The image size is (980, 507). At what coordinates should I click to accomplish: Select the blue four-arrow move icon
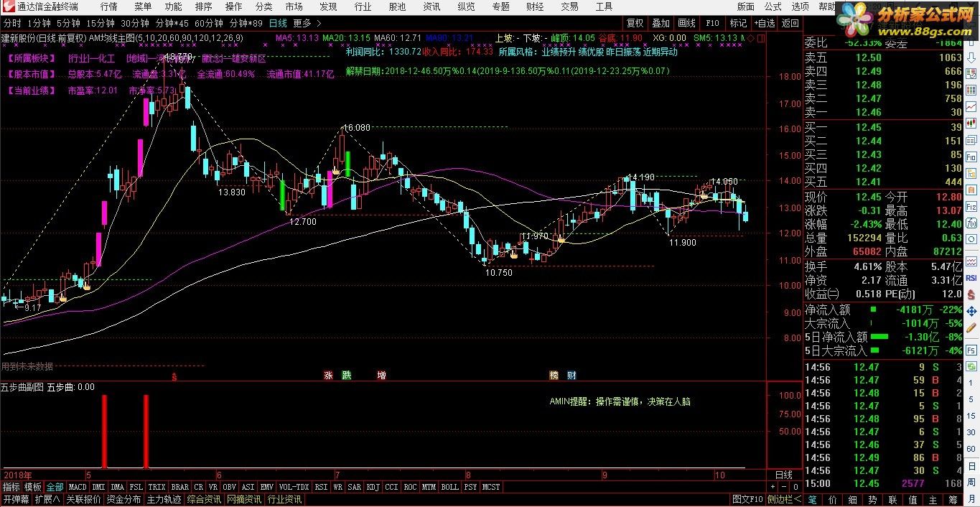pyautogui.click(x=971, y=311)
